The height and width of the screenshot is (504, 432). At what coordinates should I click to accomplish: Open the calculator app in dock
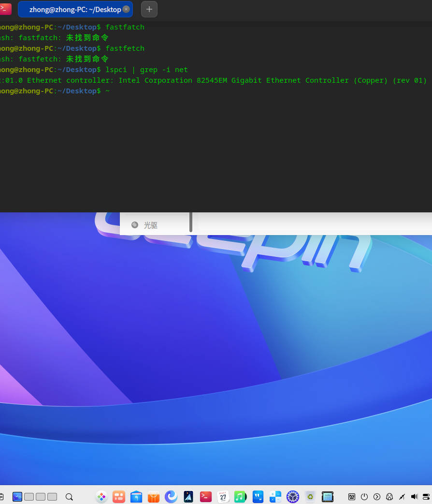click(275, 497)
